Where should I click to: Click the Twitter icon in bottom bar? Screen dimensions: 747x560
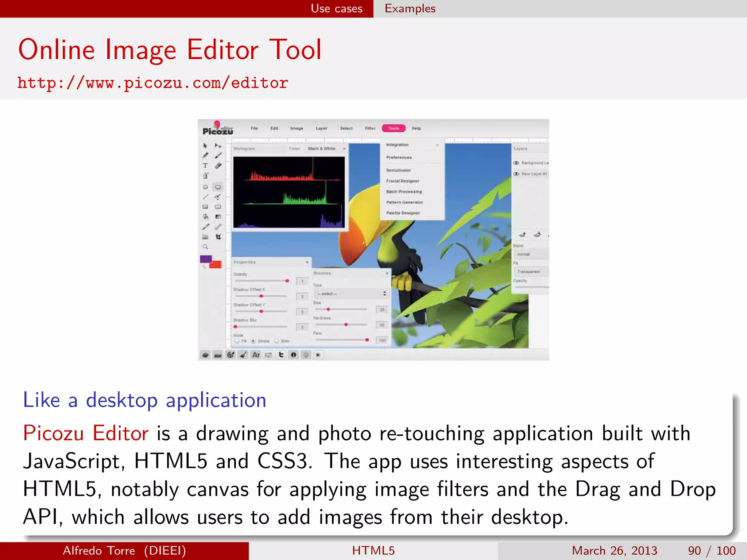tap(281, 355)
